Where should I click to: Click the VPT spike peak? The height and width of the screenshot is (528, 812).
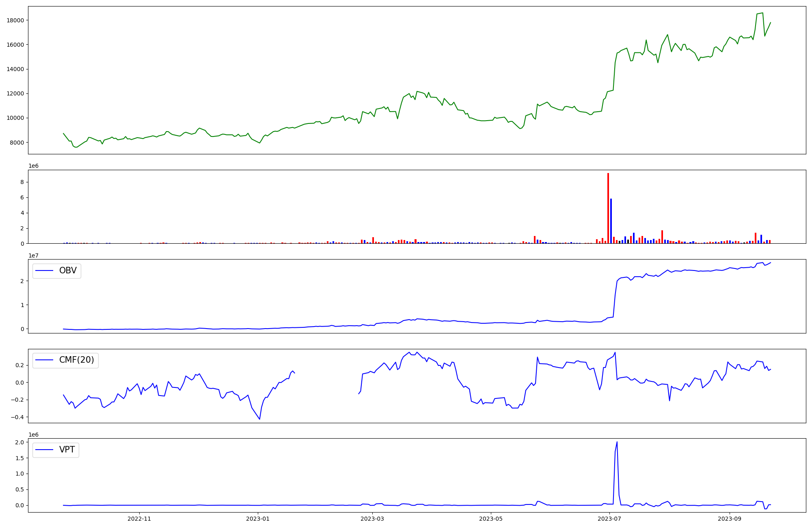click(x=617, y=442)
